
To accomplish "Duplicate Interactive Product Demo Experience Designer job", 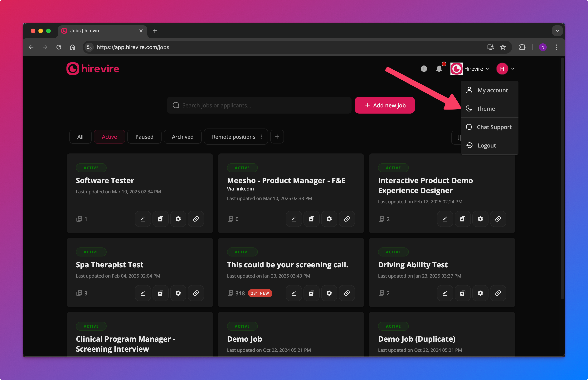I will click(463, 219).
